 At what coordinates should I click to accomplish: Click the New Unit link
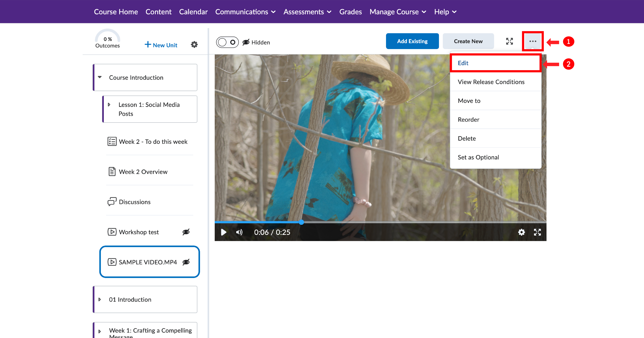tap(161, 45)
